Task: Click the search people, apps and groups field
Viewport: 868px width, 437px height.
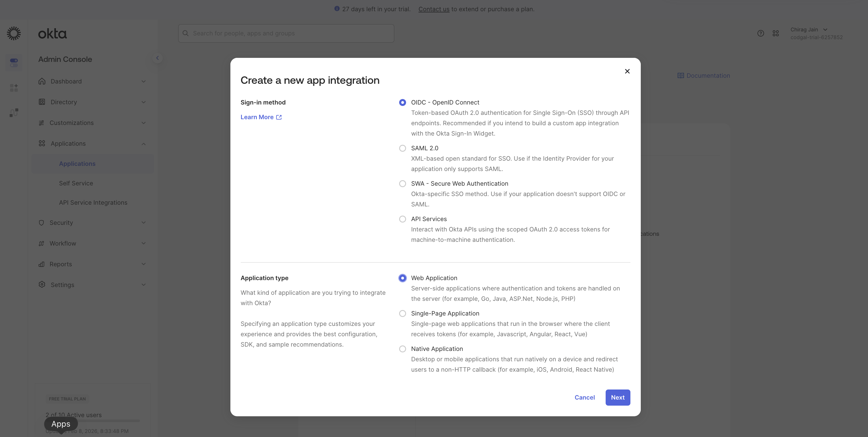Action: [x=286, y=33]
